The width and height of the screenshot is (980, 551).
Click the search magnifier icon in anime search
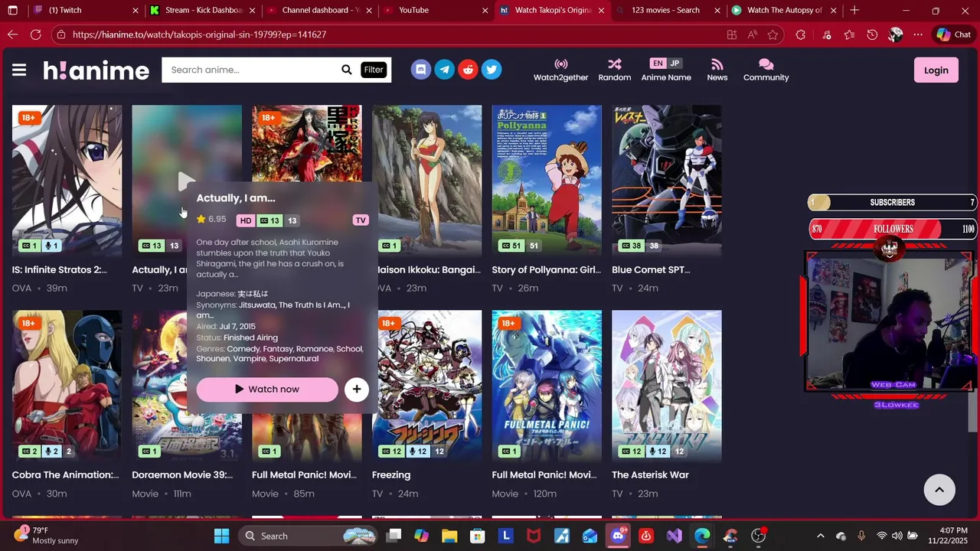click(x=347, y=70)
